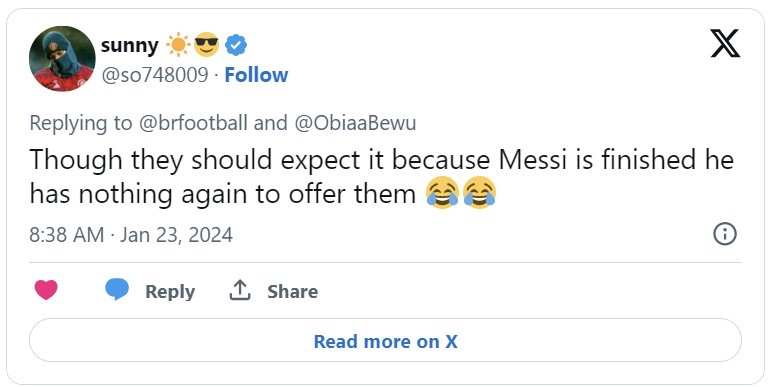Click the sun emoji beside sunny
Screen dimensions: 773x387
(178, 45)
